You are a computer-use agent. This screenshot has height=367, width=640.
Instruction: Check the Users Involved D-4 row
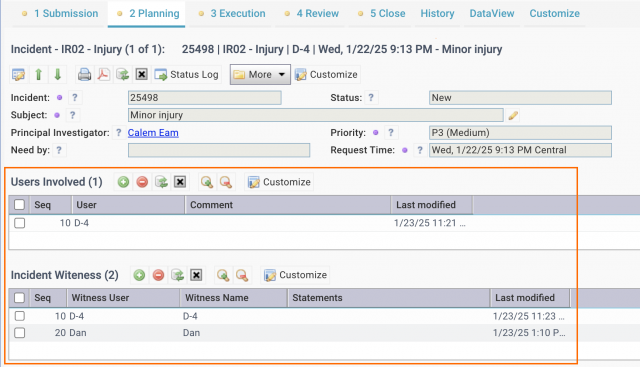click(19, 223)
